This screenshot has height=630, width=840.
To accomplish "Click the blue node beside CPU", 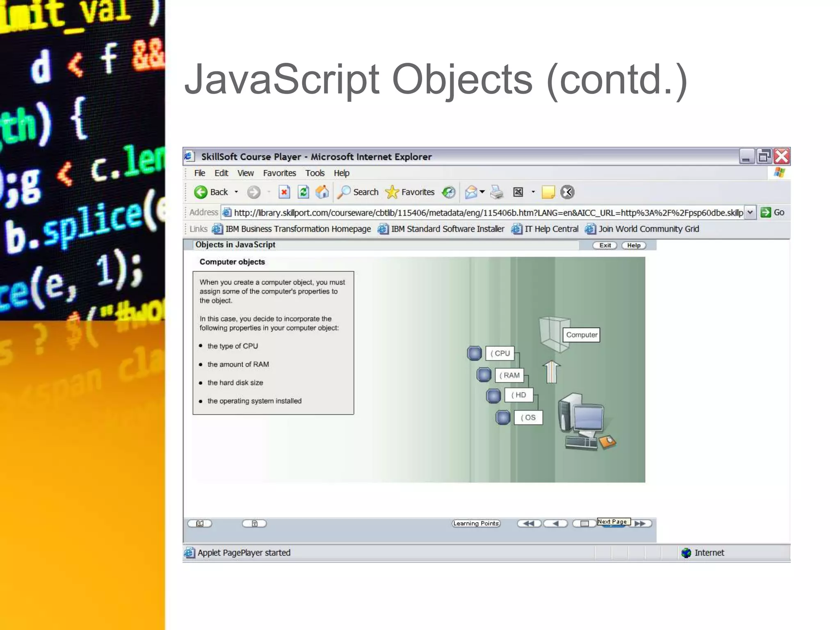I will [475, 353].
